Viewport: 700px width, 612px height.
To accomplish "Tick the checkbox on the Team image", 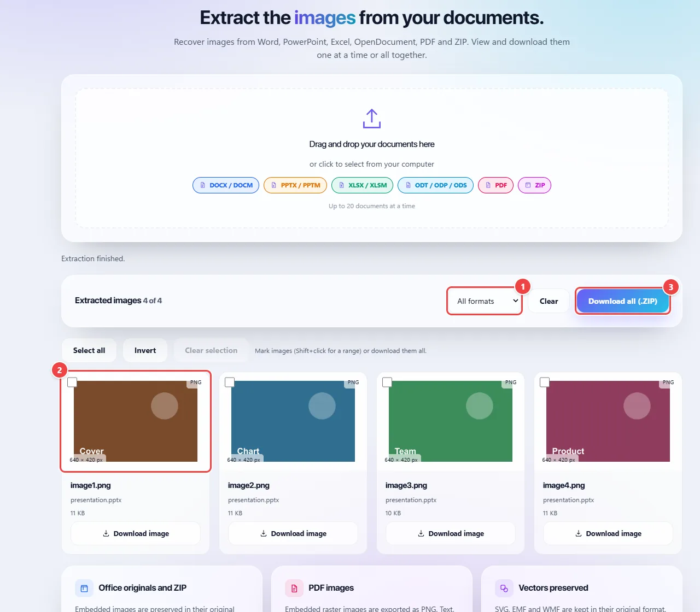I will pos(387,382).
